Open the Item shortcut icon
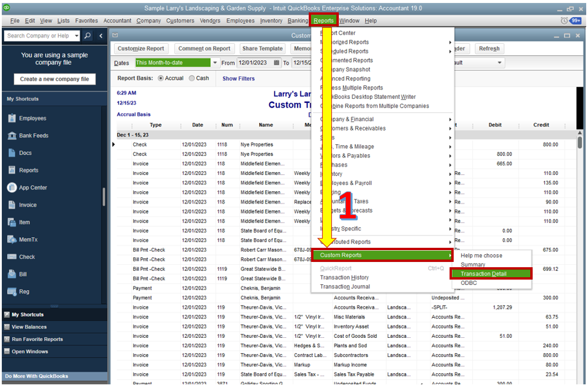 pos(12,222)
